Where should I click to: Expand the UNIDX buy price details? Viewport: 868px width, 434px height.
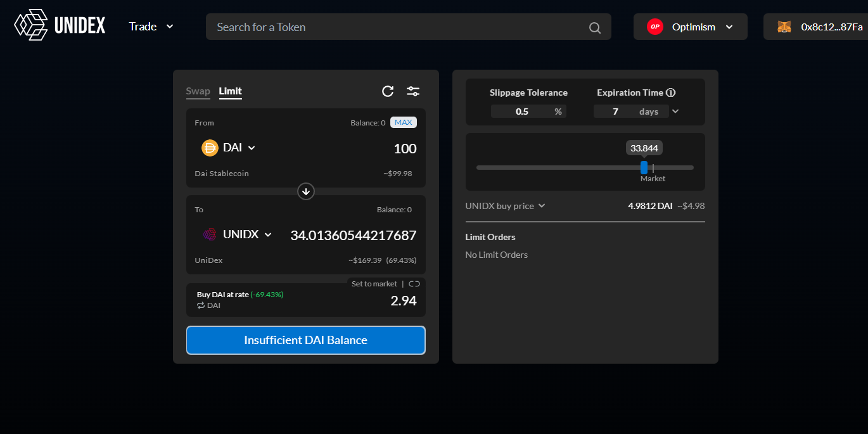click(x=542, y=205)
